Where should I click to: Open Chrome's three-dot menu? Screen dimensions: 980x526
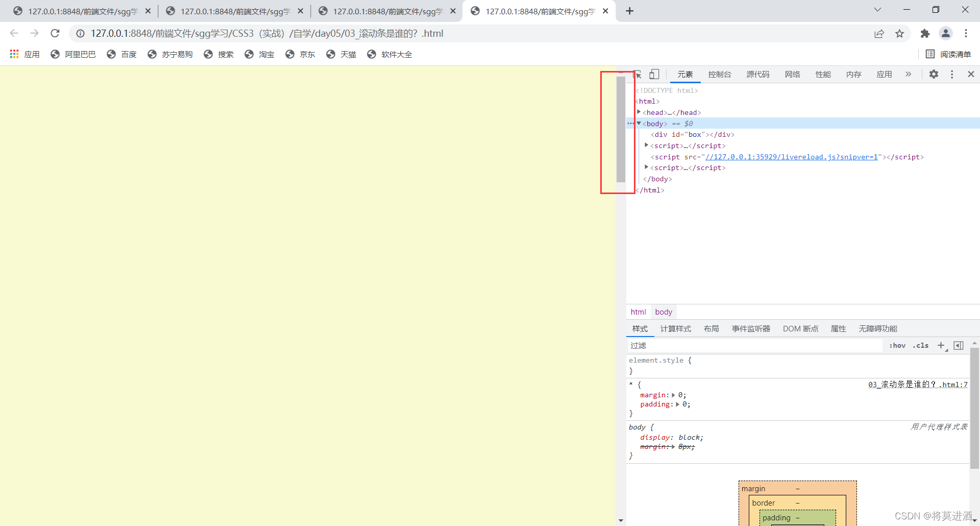[966, 33]
